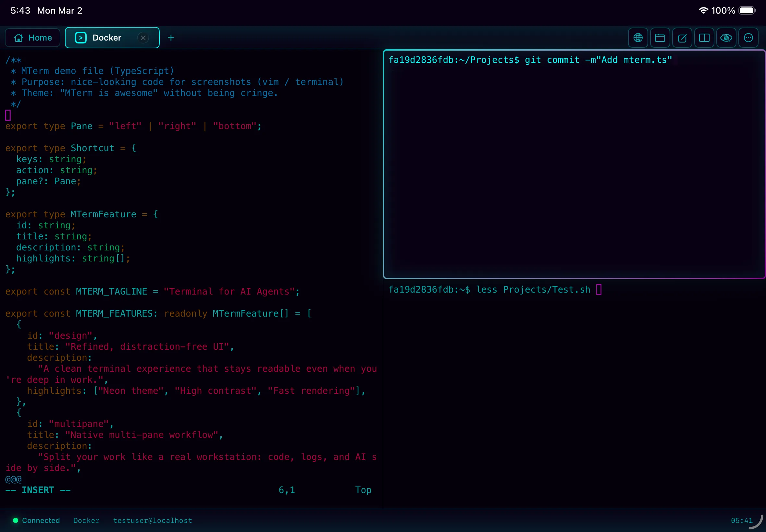The width and height of the screenshot is (766, 532).
Task: Click the 05:41 session timer
Action: 741,520
